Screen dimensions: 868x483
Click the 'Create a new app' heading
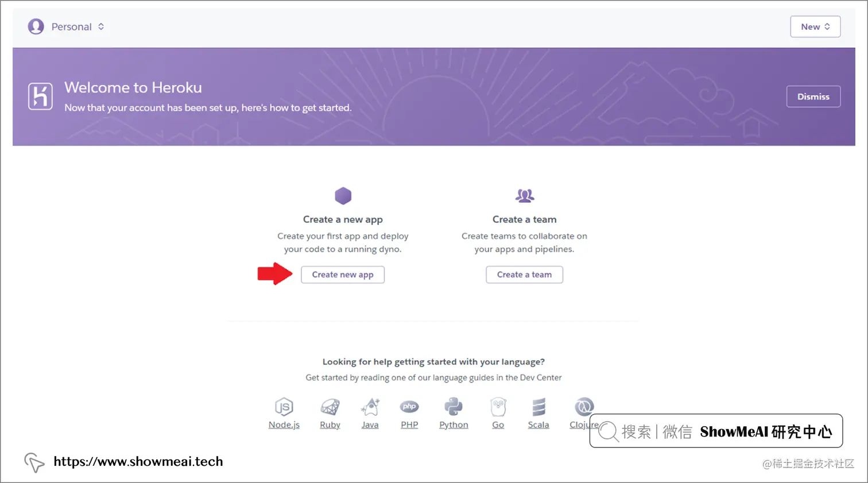pos(343,219)
